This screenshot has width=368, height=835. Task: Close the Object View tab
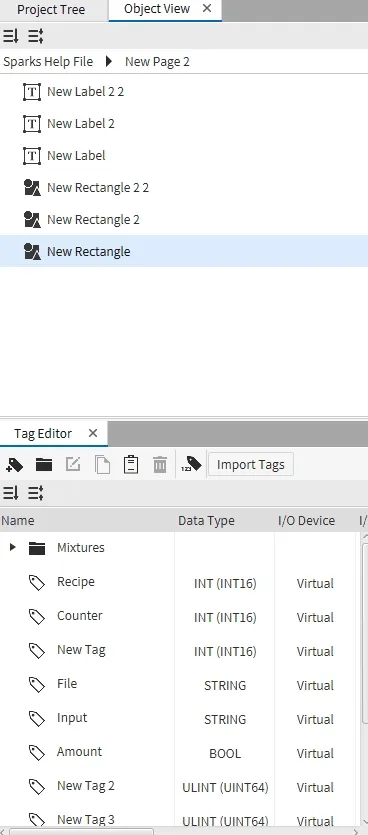pyautogui.click(x=207, y=9)
